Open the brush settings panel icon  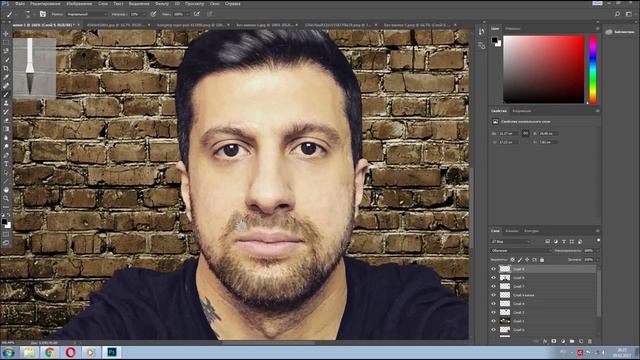coord(43,14)
